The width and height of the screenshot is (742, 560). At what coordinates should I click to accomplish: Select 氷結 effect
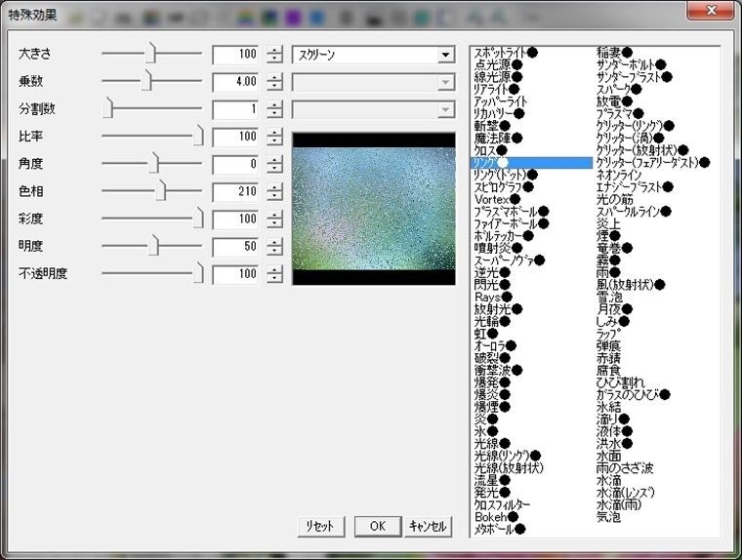click(608, 407)
